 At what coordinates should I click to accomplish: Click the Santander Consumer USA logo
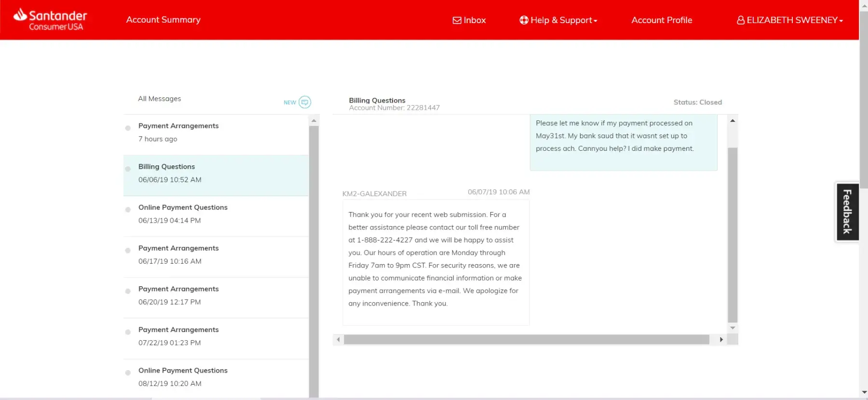click(x=50, y=20)
